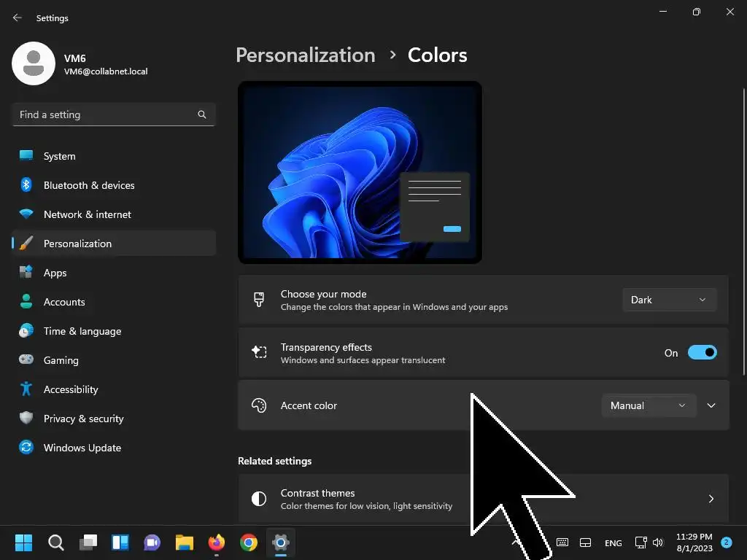Click the ENG language indicator
Image resolution: width=747 pixels, height=560 pixels.
[x=613, y=542]
